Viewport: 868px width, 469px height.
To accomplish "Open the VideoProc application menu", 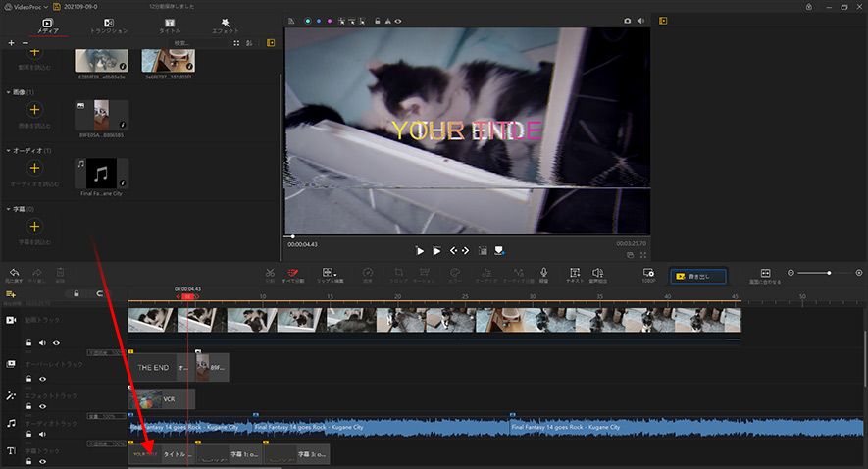I will pyautogui.click(x=26, y=7).
